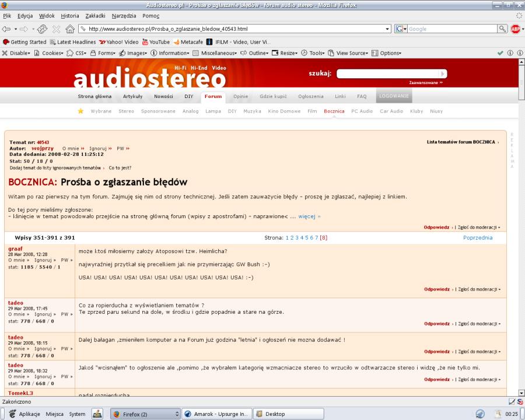This screenshot has height=420, width=525.
Task: Go to page 3 of the thread
Action: [297, 238]
